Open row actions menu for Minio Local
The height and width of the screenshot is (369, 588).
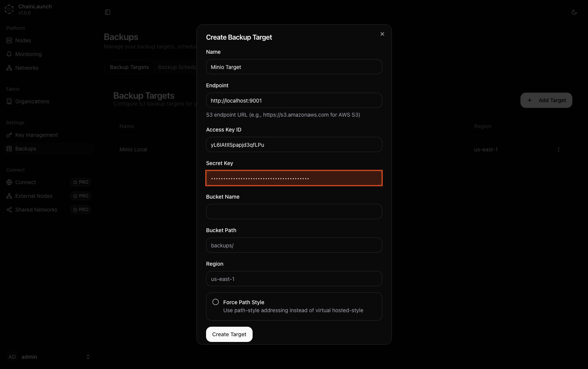pyautogui.click(x=558, y=149)
